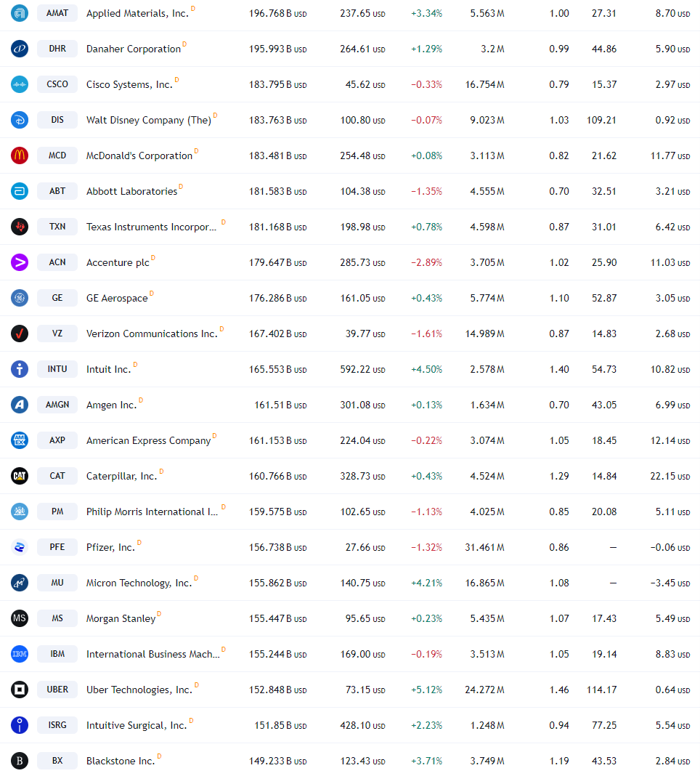Open the INTU ticker badge

[57, 369]
